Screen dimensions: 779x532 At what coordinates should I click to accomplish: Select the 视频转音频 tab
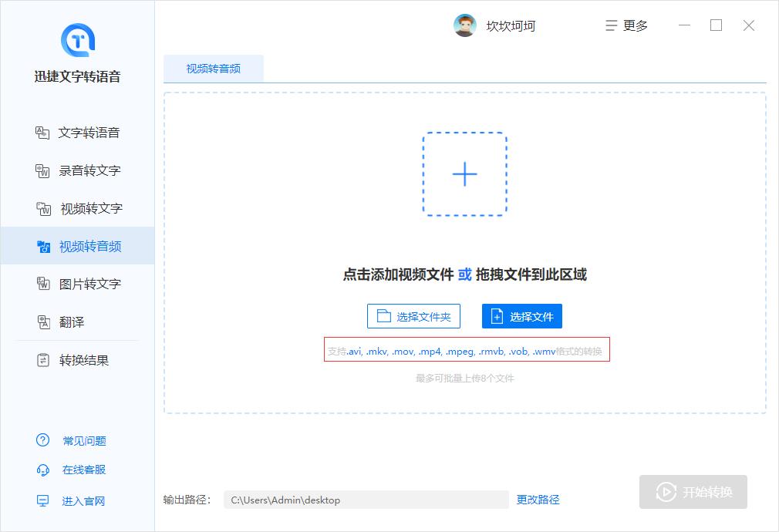pyautogui.click(x=213, y=68)
